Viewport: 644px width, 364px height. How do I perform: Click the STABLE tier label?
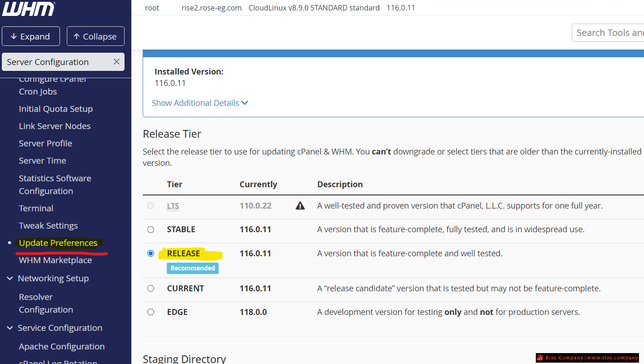[181, 229]
